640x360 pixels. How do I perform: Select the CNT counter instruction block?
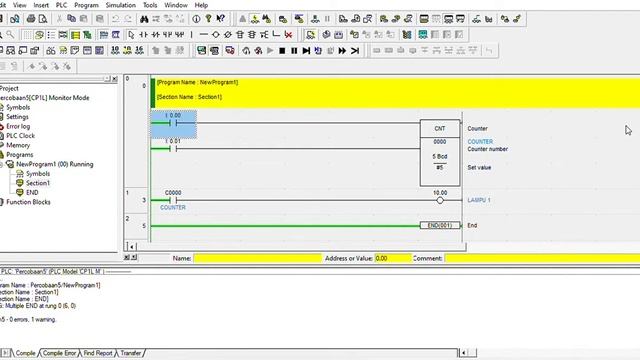(x=440, y=153)
